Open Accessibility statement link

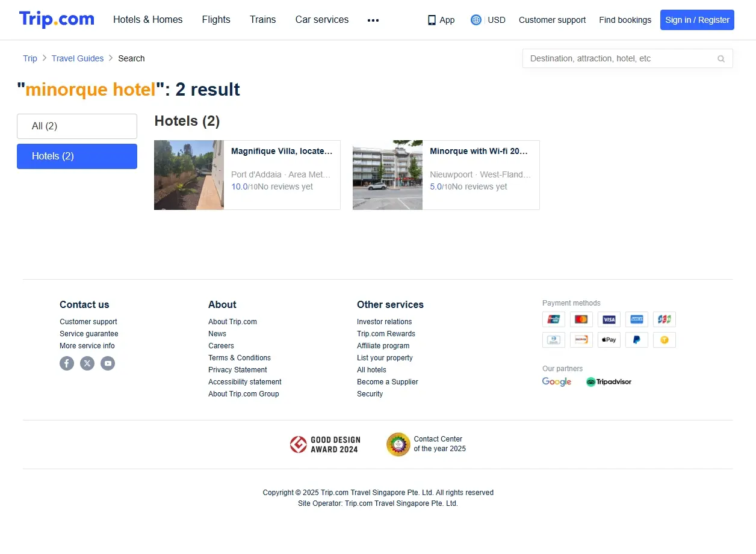245,382
